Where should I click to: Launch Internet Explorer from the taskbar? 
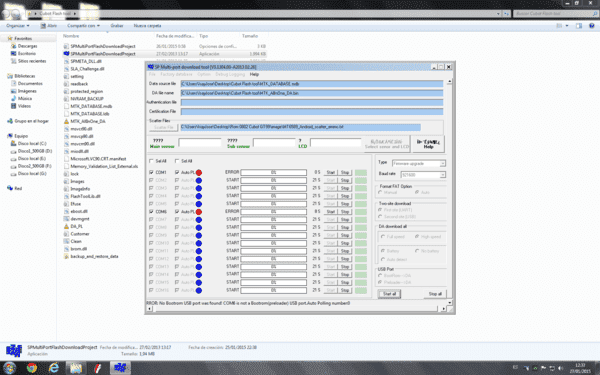pos(54,368)
